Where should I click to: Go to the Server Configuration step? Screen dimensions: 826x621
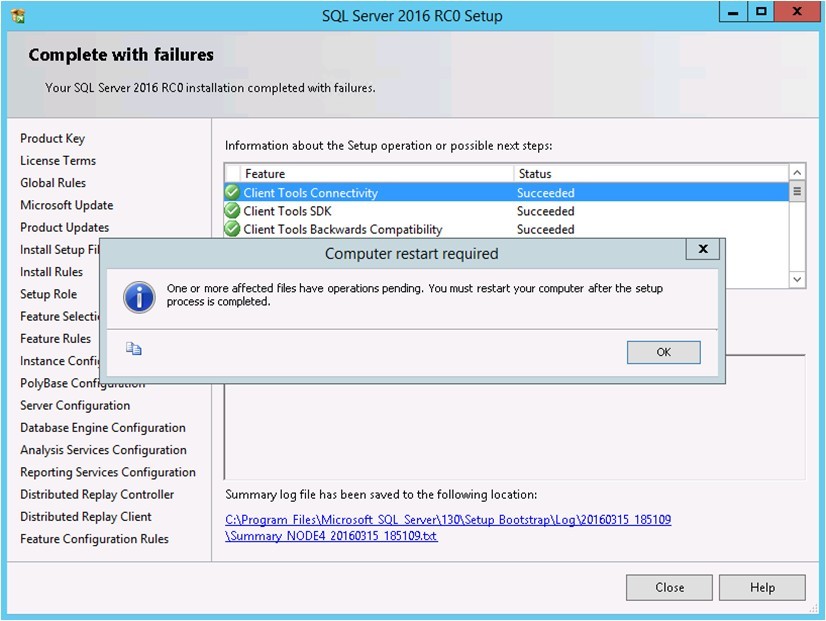pyautogui.click(x=75, y=405)
